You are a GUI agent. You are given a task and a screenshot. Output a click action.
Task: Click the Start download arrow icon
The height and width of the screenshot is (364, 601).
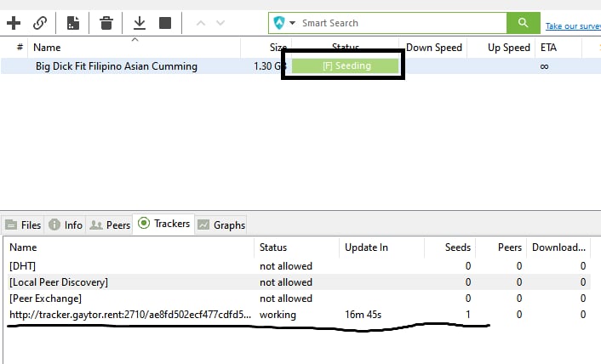tap(140, 23)
